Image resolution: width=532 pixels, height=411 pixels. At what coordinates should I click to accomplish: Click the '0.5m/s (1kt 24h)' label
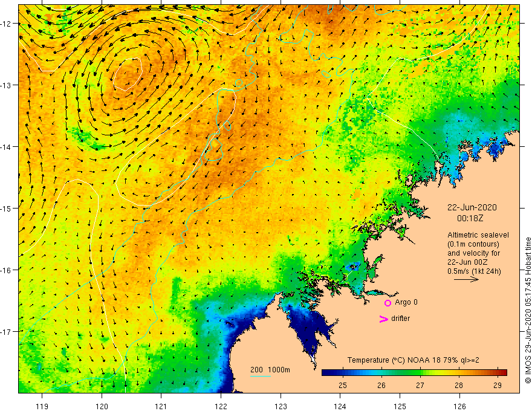click(x=474, y=271)
